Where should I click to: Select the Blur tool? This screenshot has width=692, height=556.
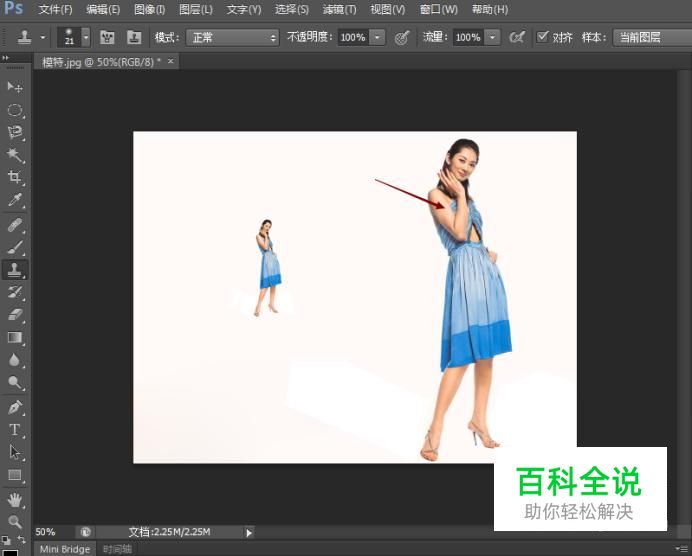click(15, 360)
